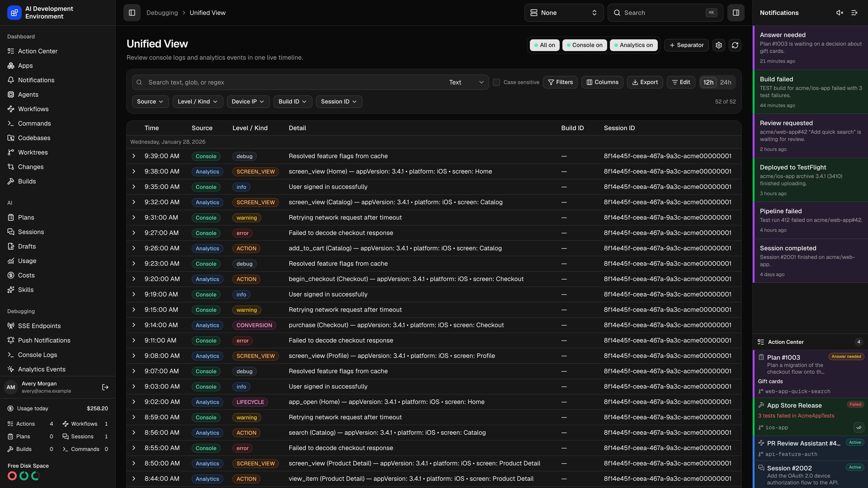
Task: Open the Source filter dropdown
Action: (150, 102)
